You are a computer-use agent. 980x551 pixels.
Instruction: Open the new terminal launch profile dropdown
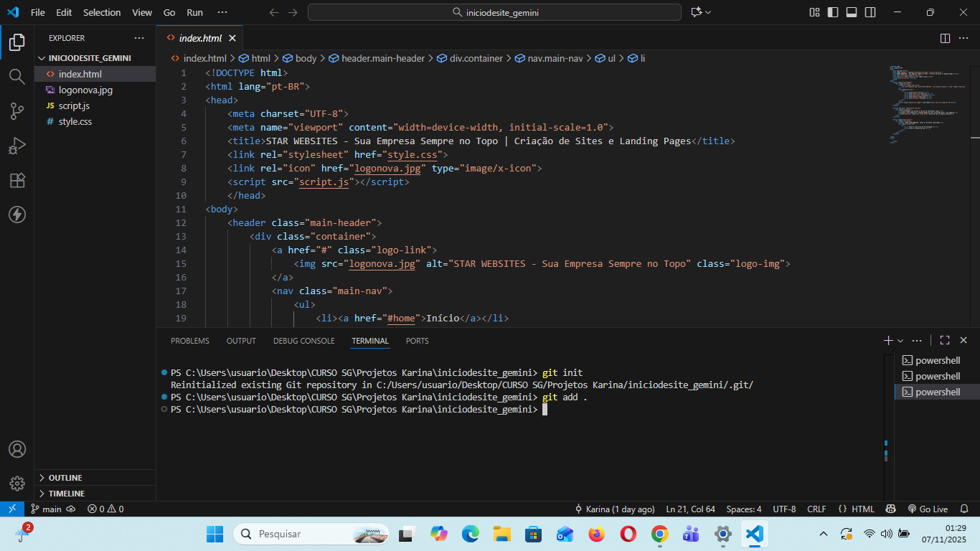pos(900,341)
